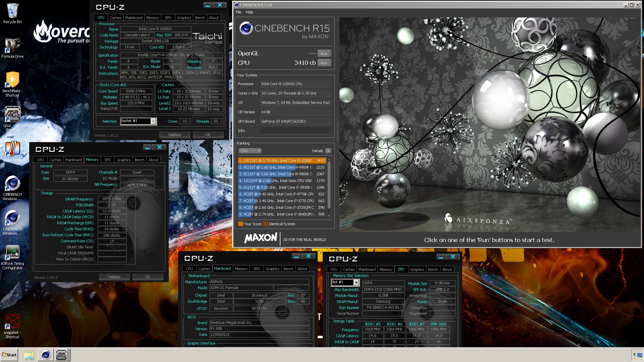Click the Core Speed 5998.8 MHz value
This screenshot has width=644, height=362.
coord(136,91)
